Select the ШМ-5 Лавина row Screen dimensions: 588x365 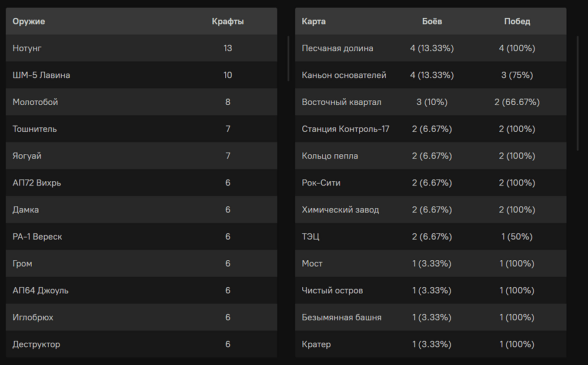coord(141,75)
